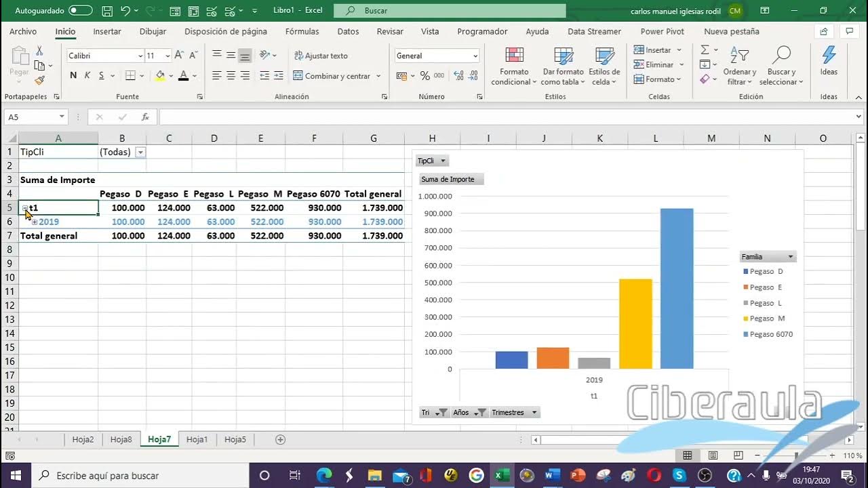
Task: Switch to the Insertar ribbon tab
Action: pos(107,31)
